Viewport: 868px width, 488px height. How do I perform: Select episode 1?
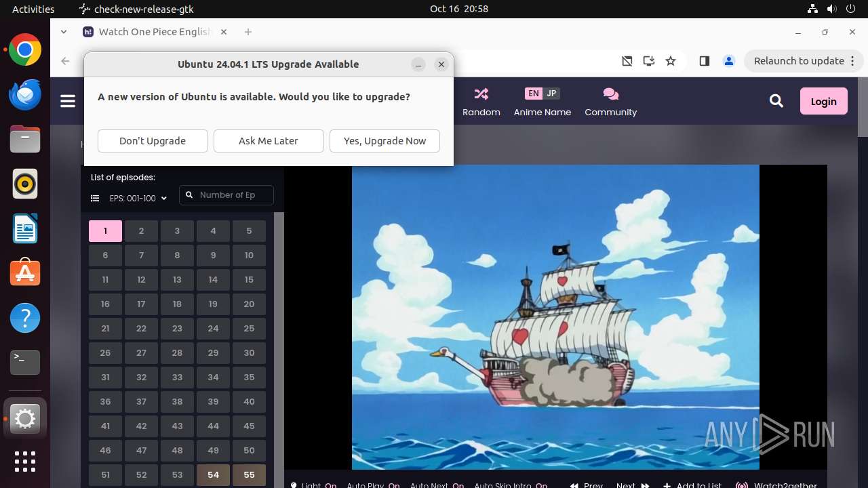pyautogui.click(x=105, y=231)
